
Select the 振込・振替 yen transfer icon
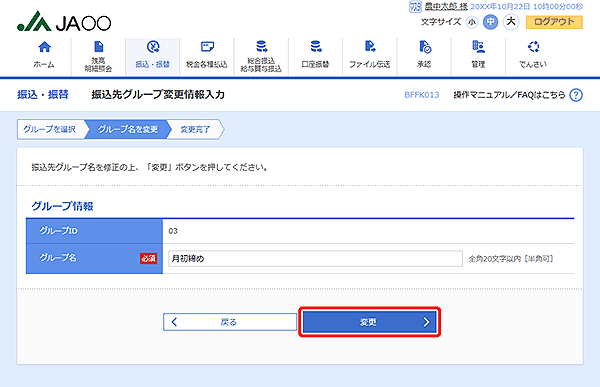click(x=153, y=47)
